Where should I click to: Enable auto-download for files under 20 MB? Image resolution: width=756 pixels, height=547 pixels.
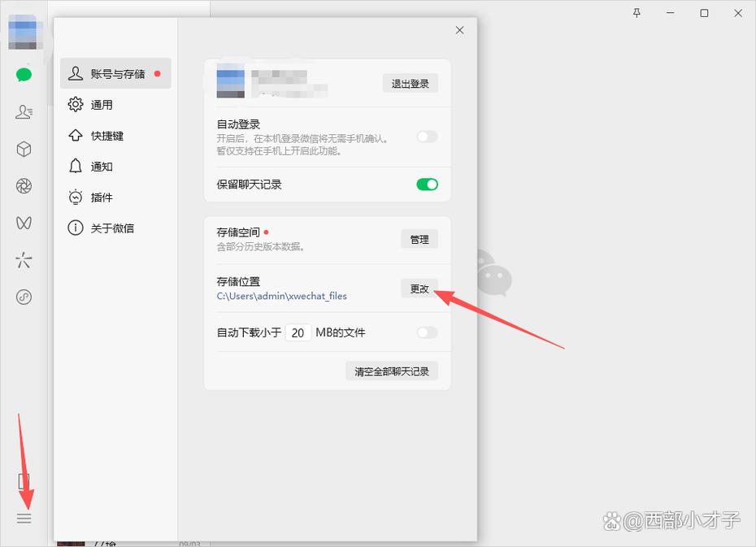click(x=426, y=332)
